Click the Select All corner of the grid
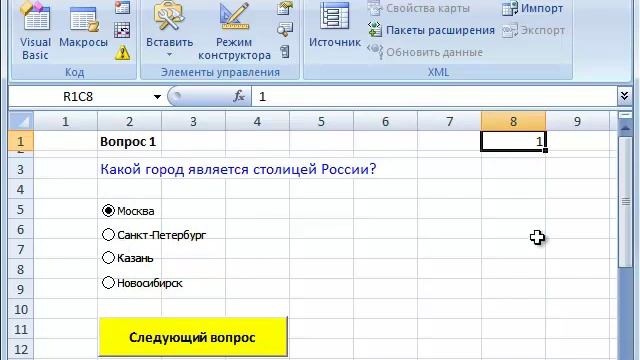 (x=21, y=121)
